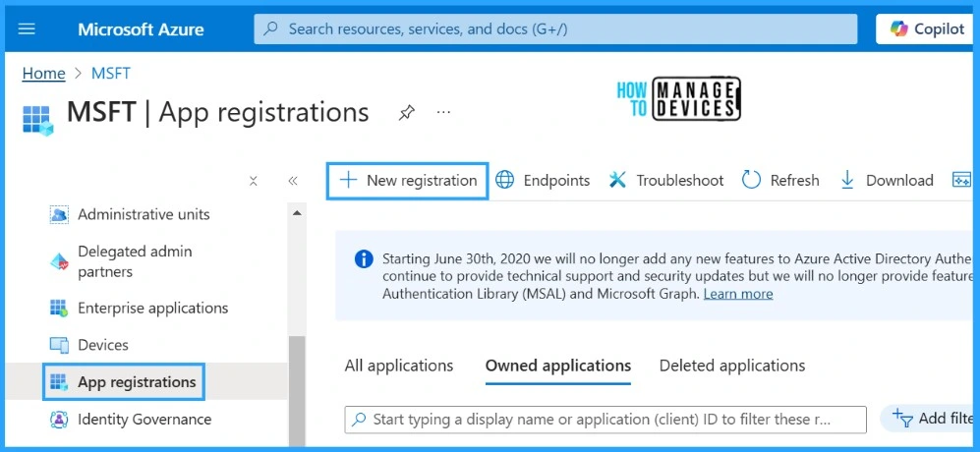980x452 pixels.
Task: Refresh the app registrations list
Action: [780, 181]
